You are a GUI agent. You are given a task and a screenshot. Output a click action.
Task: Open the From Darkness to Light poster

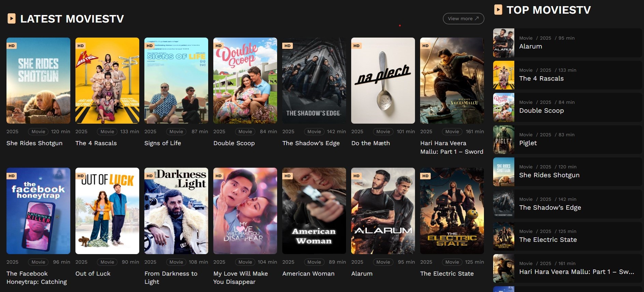click(176, 211)
